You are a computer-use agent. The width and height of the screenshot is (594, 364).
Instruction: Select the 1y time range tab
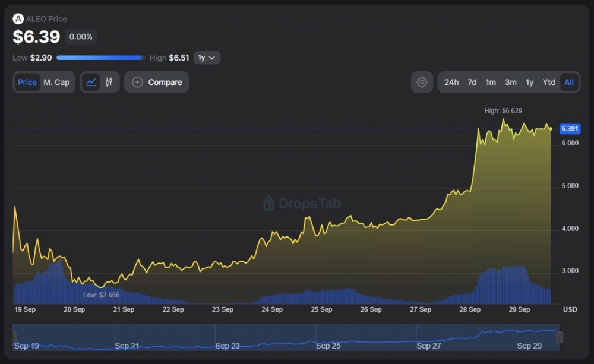point(529,83)
